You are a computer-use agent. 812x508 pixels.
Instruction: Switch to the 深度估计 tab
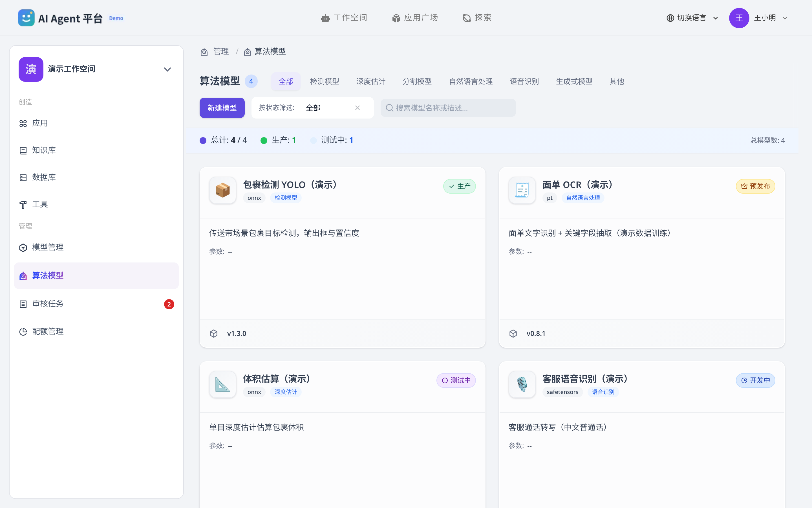coord(371,81)
